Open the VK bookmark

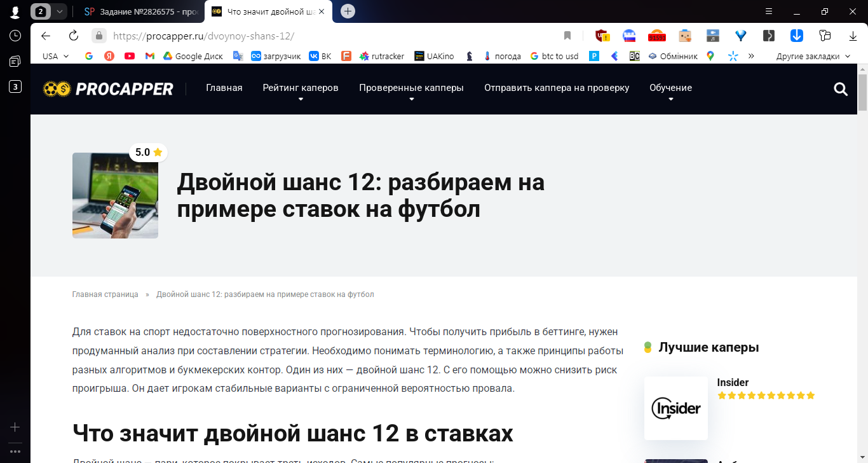click(x=320, y=56)
